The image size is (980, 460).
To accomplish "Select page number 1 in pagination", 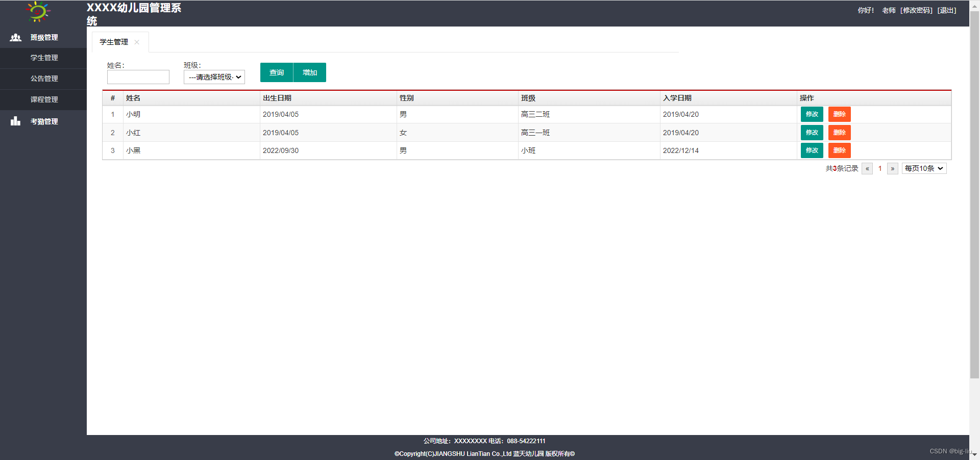I will coord(880,169).
